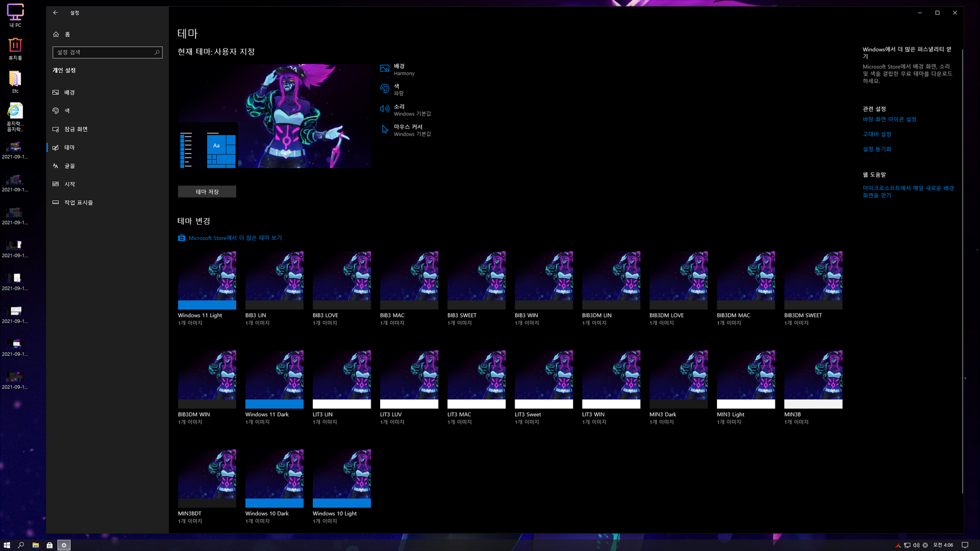Image resolution: width=980 pixels, height=551 pixels.
Task: Click the system tray network icon
Action: (x=907, y=545)
